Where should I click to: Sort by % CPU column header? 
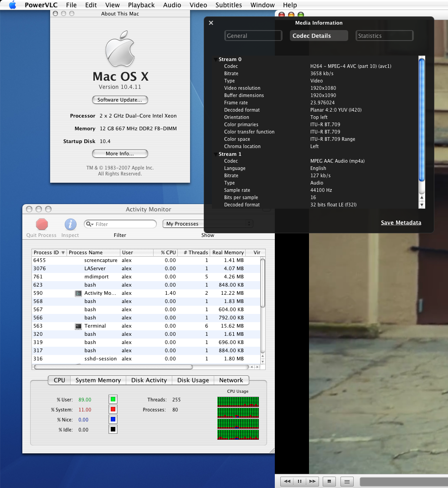(165, 252)
